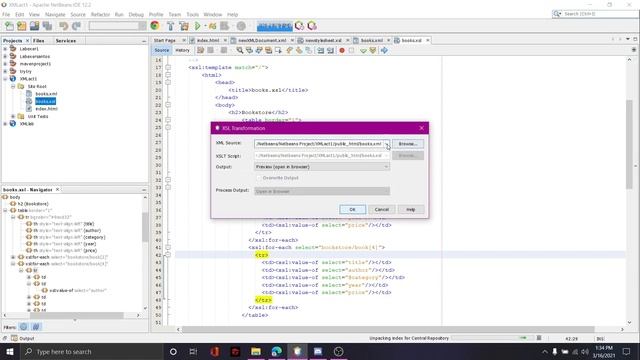Open File Explorer from the taskbar

[x=256, y=351]
